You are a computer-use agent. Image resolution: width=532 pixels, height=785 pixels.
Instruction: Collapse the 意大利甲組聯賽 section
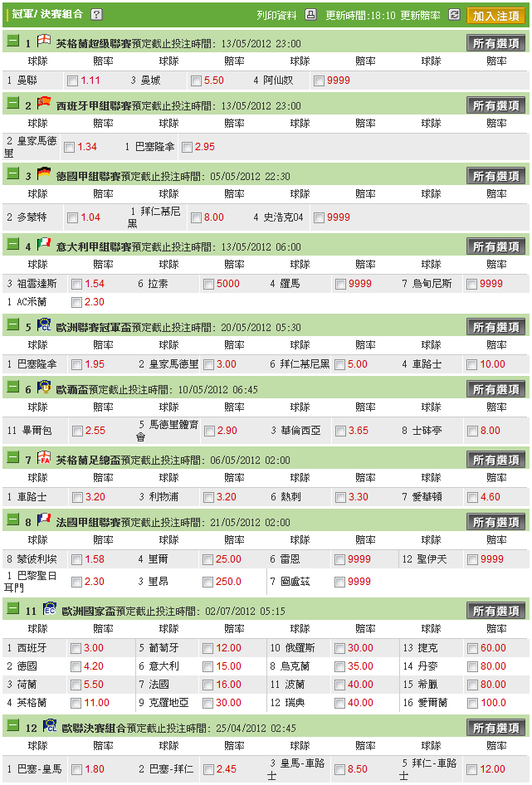coord(13,243)
